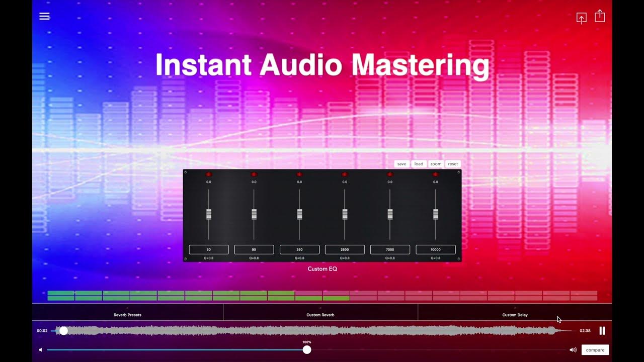Screen dimensions: 644x362
Task: Click the audio waveform timeline
Action: point(313,331)
